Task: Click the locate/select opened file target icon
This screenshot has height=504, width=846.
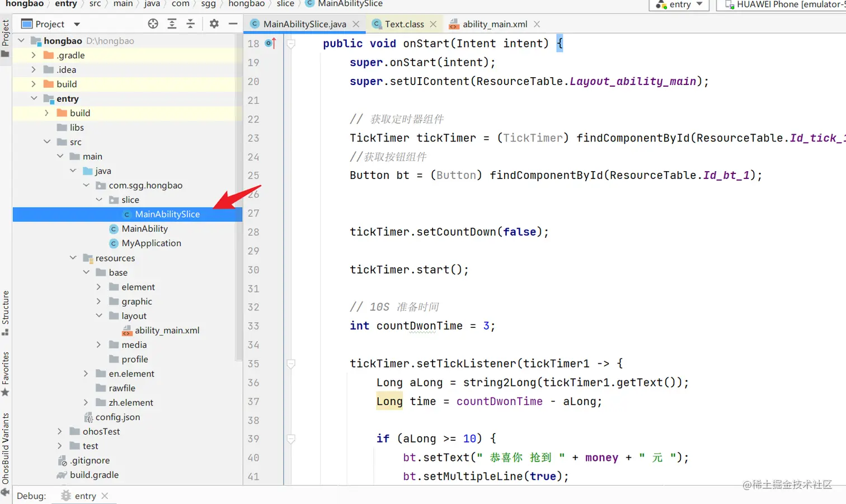Action: tap(153, 23)
